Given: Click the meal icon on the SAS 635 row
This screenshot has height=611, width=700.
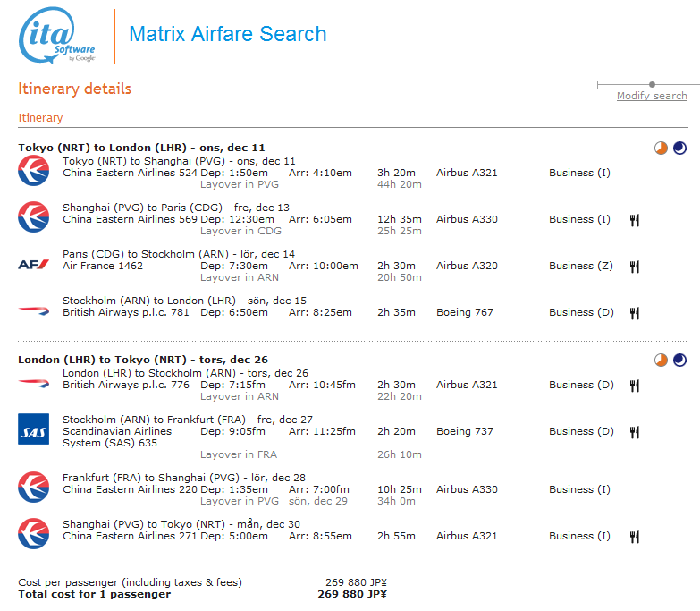Looking at the screenshot, I should pos(635,432).
